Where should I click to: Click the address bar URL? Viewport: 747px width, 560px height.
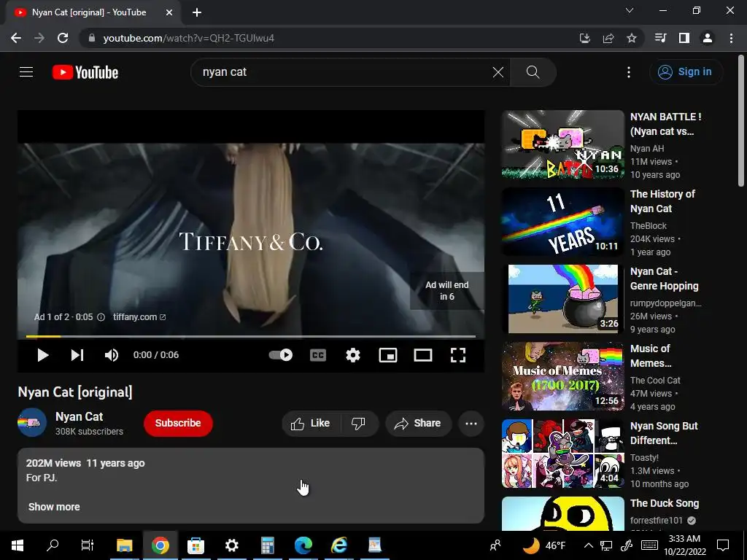(x=189, y=38)
